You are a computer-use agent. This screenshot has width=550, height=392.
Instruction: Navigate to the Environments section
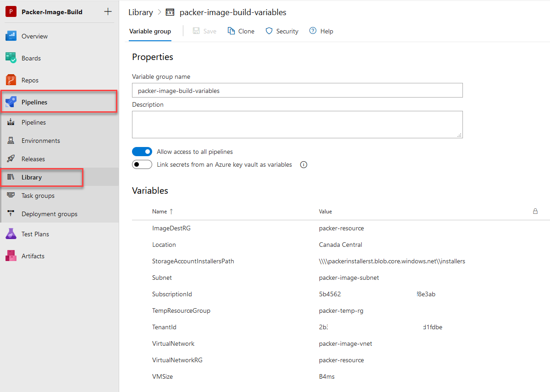click(40, 140)
